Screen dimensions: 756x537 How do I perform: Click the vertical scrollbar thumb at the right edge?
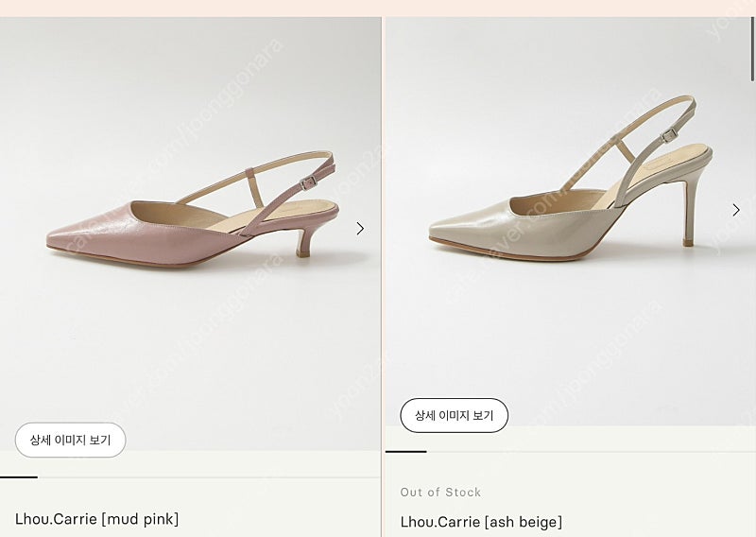pos(752,49)
